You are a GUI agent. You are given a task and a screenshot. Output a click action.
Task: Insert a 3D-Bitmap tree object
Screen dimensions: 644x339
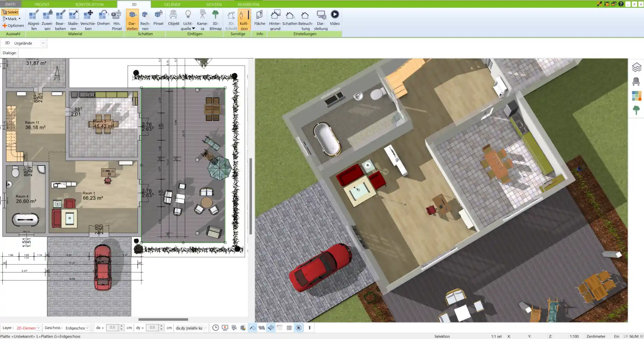pos(215,20)
